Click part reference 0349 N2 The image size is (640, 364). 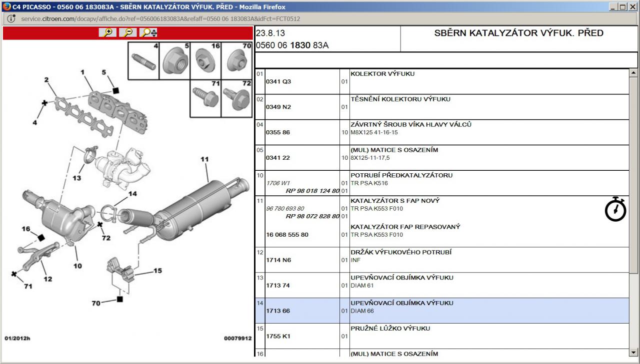point(278,107)
